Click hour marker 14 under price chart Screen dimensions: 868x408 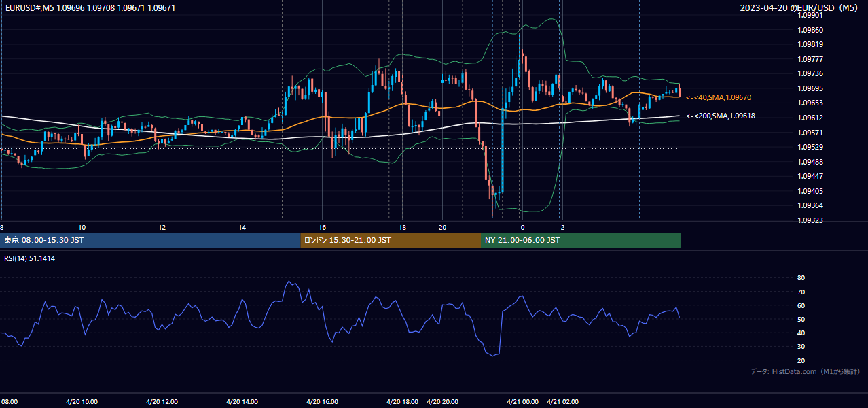pyautogui.click(x=242, y=228)
